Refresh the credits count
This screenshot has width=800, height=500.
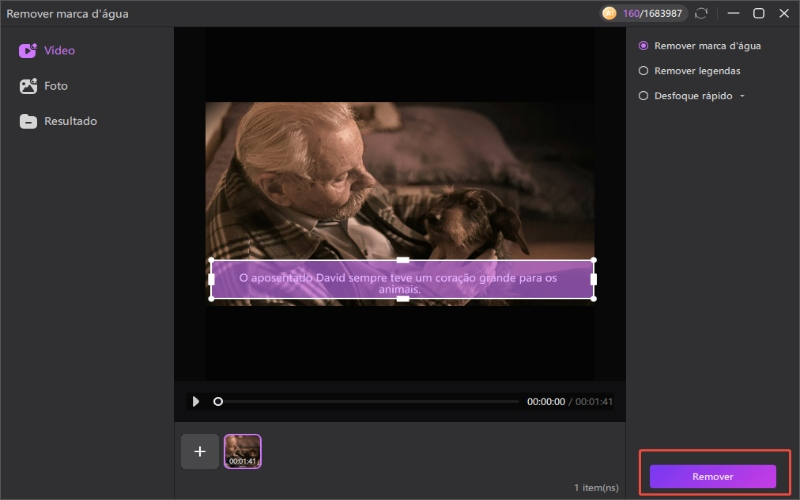point(702,13)
